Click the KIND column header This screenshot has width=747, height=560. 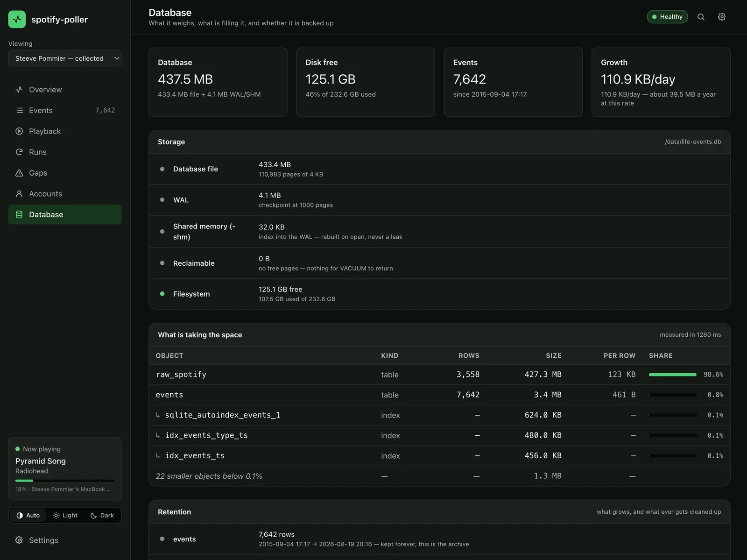pyautogui.click(x=389, y=355)
